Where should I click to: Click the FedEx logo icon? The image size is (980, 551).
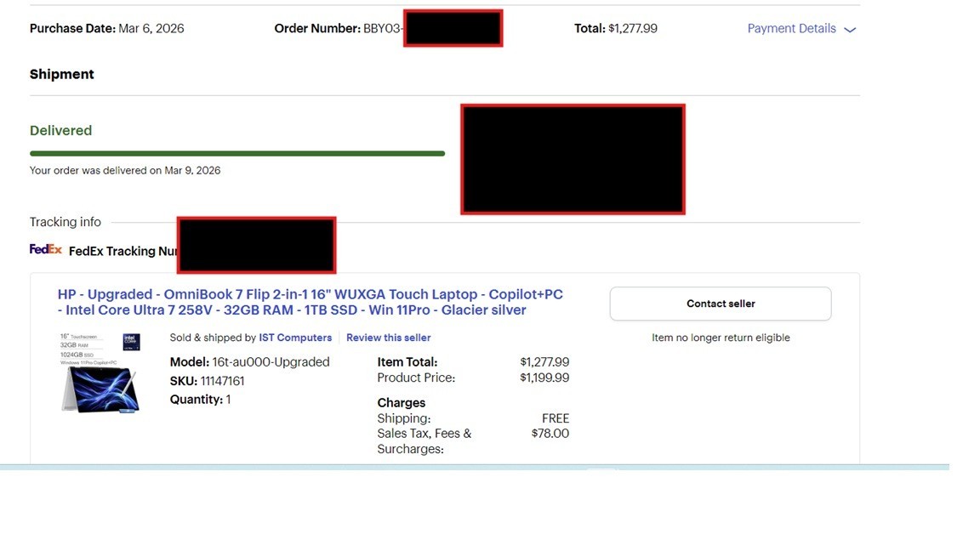tap(46, 249)
